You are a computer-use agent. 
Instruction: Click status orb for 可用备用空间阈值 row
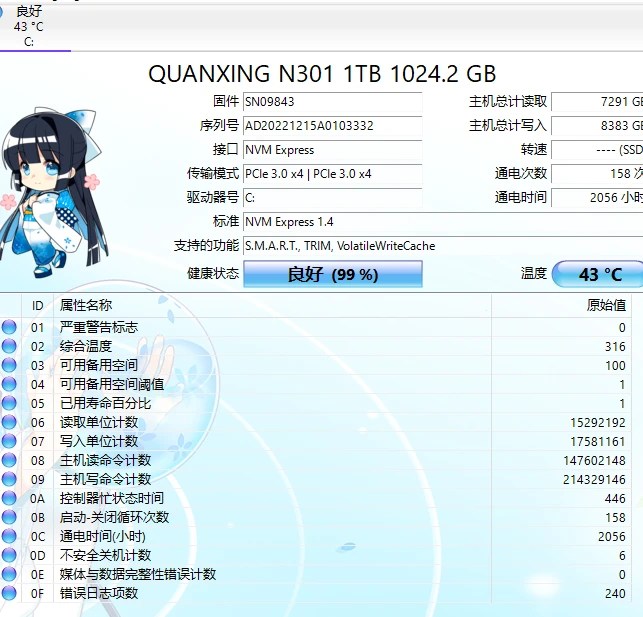tap(9, 384)
